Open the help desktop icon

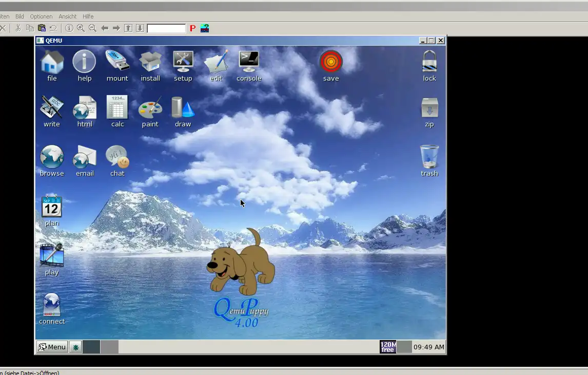tap(84, 62)
